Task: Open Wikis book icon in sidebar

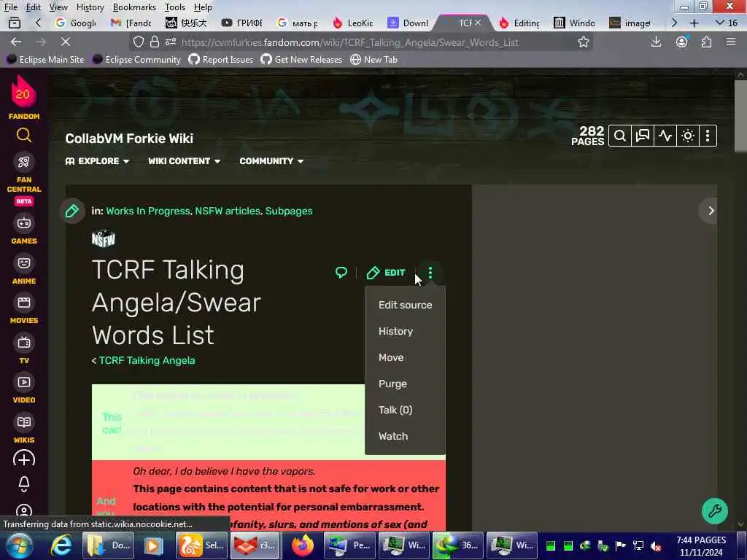Action: coord(24,422)
